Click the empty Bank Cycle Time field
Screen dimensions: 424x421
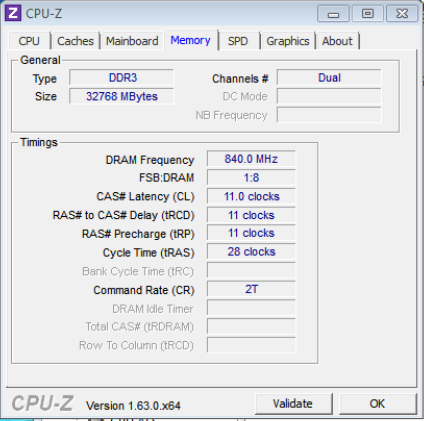[251, 270]
